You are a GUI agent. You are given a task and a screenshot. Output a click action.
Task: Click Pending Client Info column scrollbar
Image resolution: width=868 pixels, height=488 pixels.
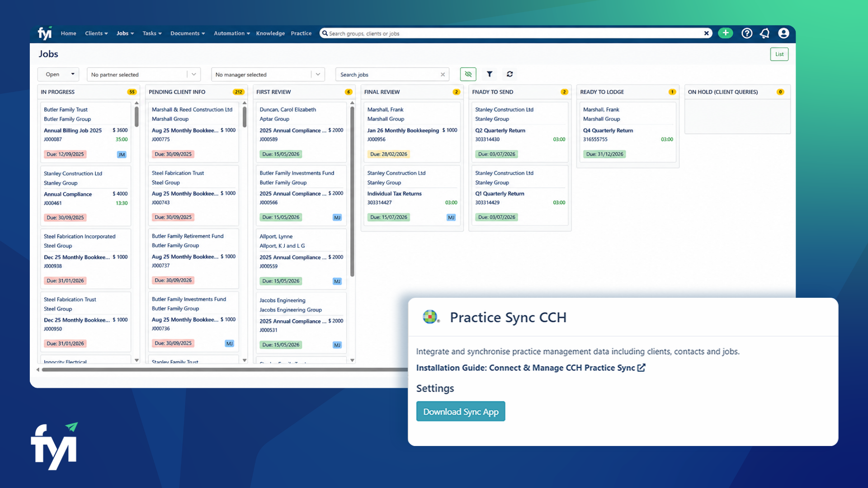click(x=245, y=117)
